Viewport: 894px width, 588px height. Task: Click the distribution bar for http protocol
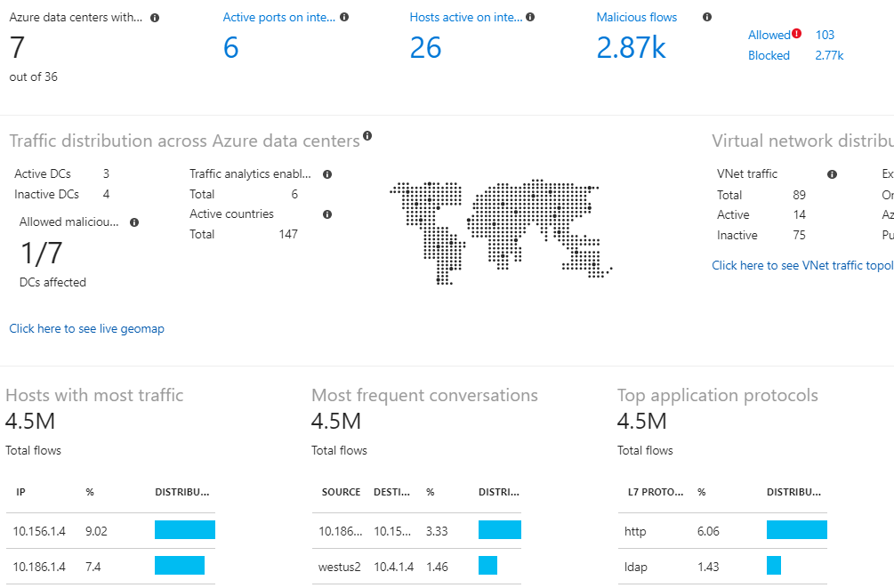click(795, 529)
